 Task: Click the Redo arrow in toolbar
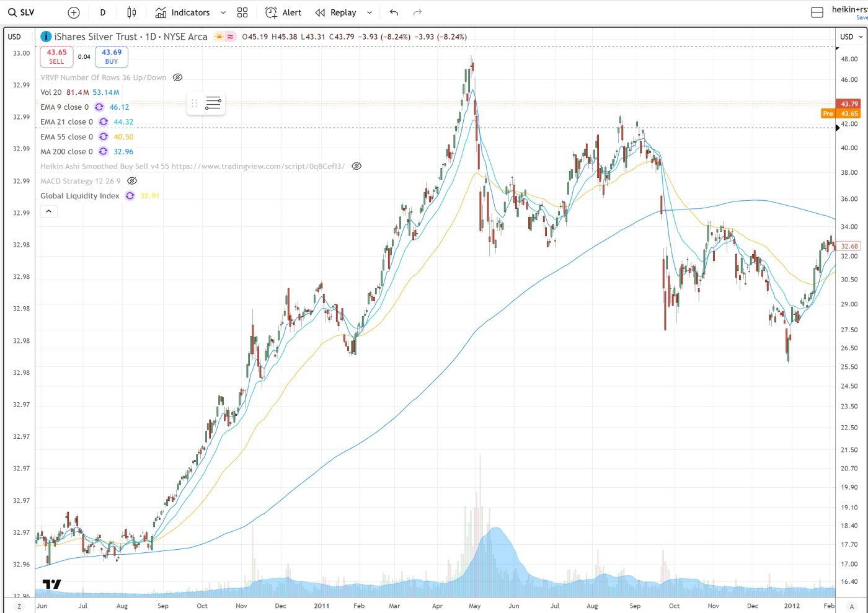tap(417, 12)
